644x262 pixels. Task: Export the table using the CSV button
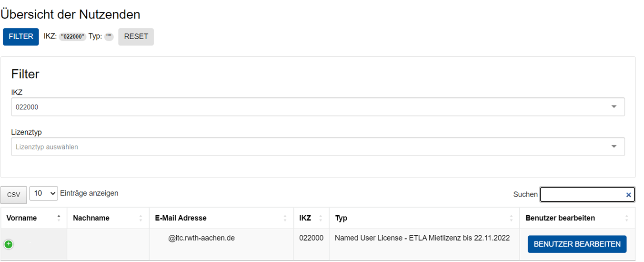[x=14, y=195]
